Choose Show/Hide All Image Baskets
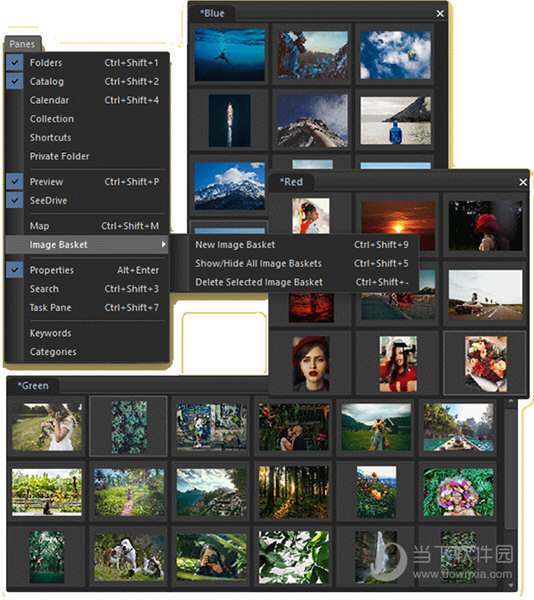 (x=301, y=263)
